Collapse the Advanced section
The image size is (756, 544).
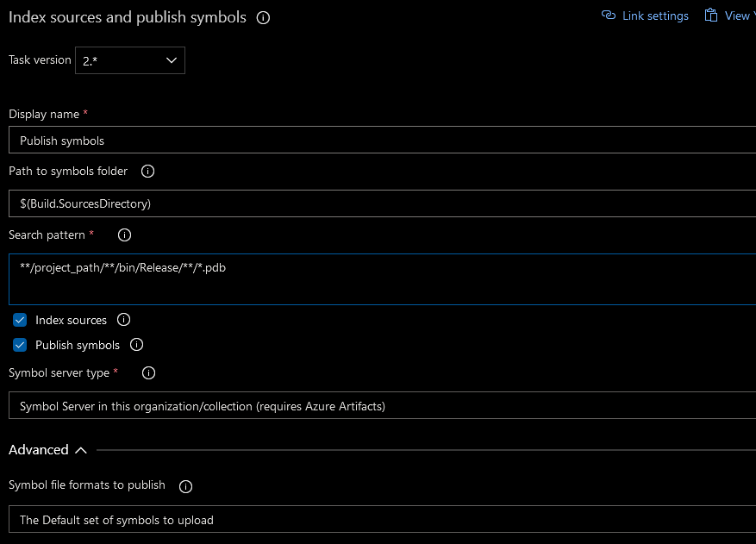[47, 450]
